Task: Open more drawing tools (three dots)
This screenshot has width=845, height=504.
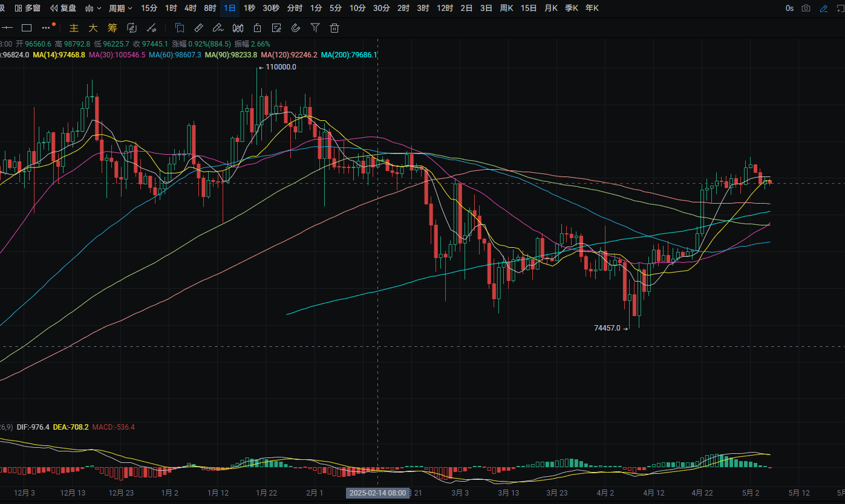Action: click(x=47, y=28)
